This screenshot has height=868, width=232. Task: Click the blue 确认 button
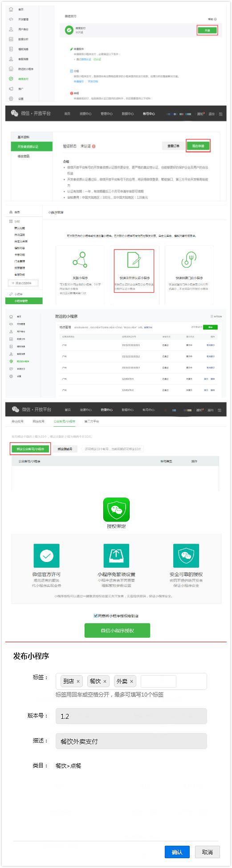click(177, 852)
